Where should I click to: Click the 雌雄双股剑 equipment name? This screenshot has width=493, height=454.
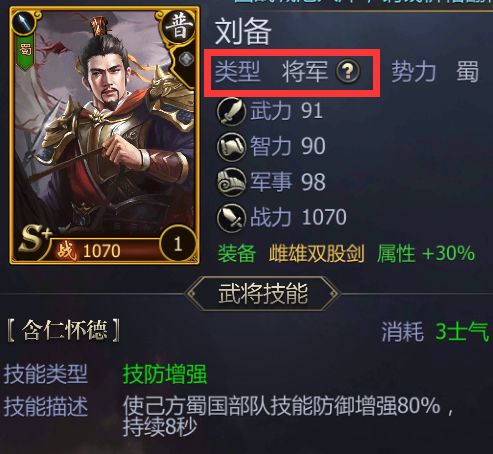point(316,254)
